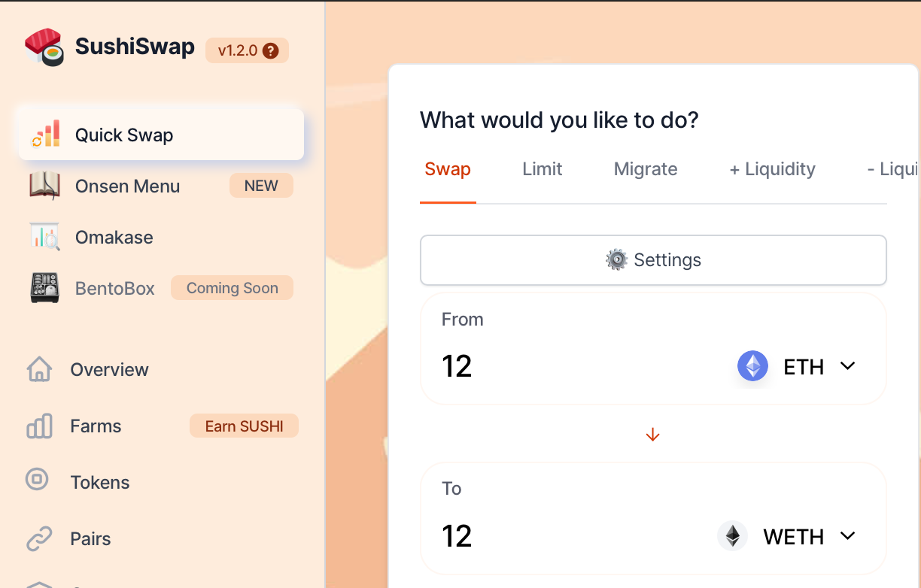
Task: Click the BentoBox lunchbox icon
Action: click(45, 288)
